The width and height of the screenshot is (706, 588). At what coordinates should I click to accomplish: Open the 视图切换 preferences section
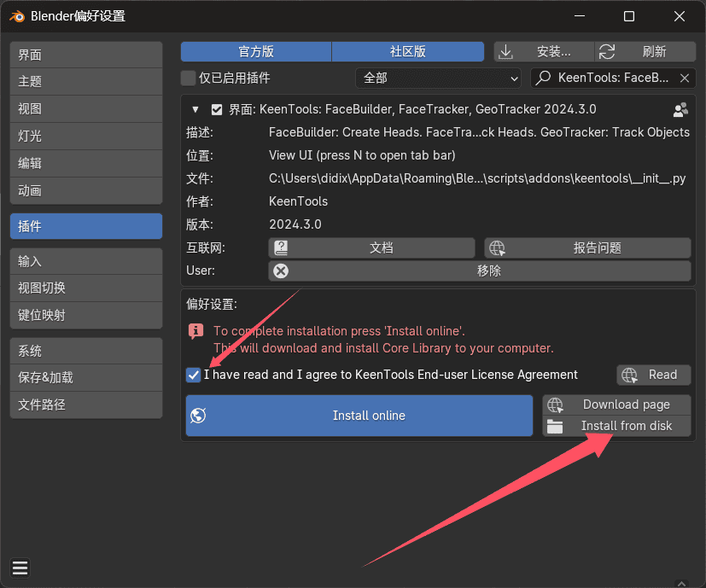click(86, 288)
